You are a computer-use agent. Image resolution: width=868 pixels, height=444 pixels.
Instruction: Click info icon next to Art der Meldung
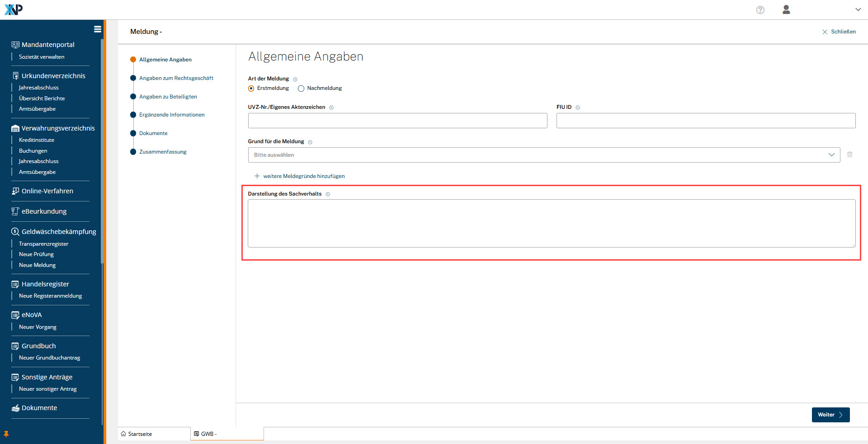coord(295,79)
